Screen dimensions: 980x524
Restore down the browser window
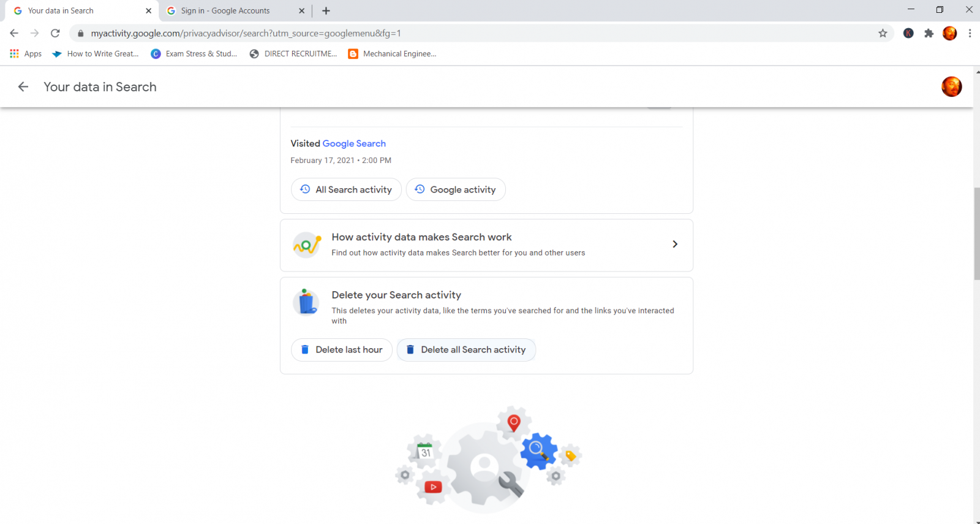click(x=940, y=9)
